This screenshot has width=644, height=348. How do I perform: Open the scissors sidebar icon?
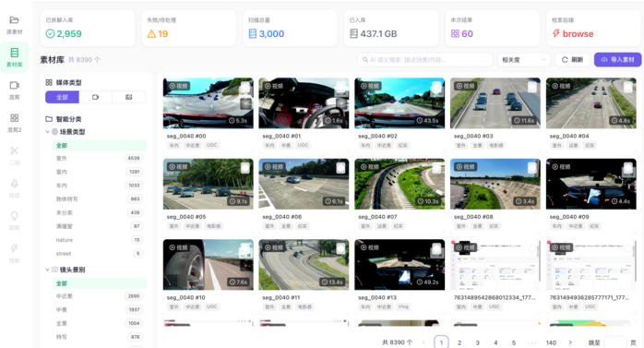[15, 150]
